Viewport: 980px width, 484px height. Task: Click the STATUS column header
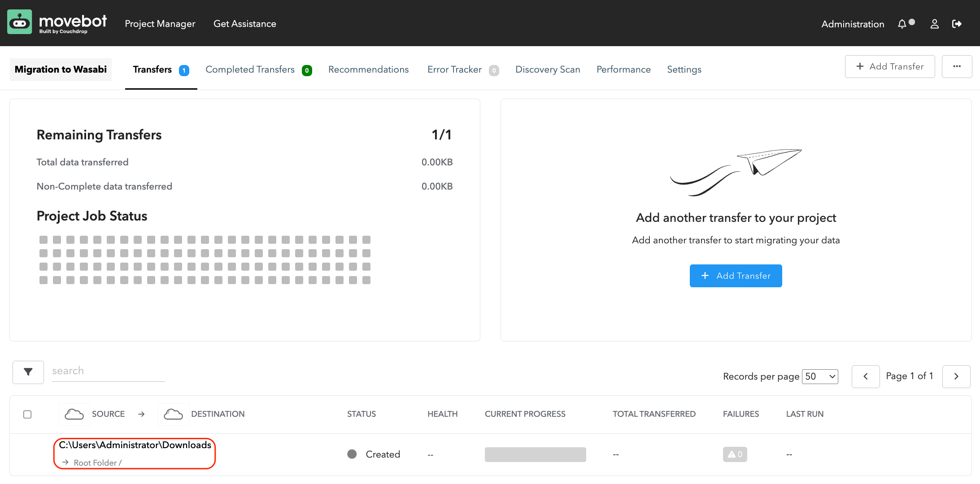pos(362,414)
